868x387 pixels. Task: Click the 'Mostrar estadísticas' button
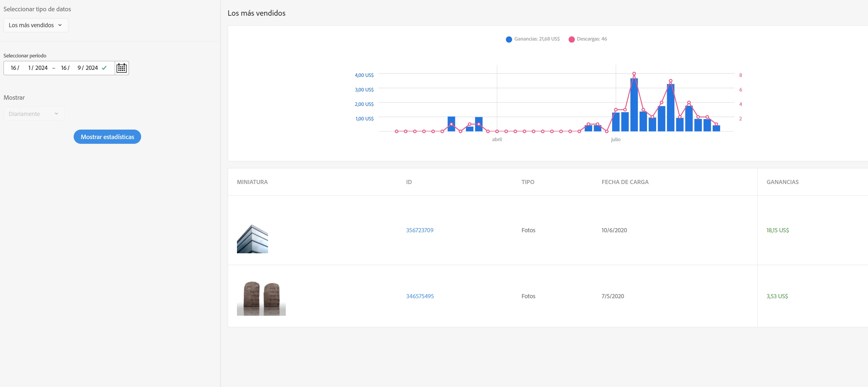(x=107, y=137)
